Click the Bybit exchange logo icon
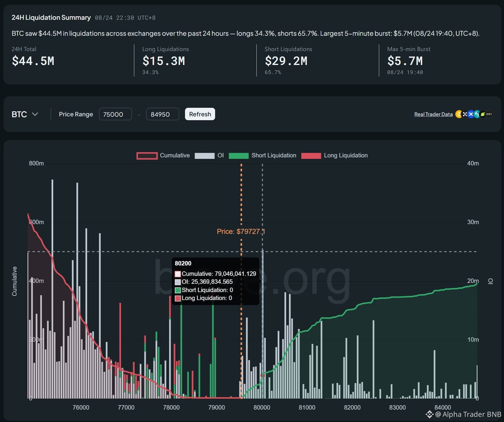 click(489, 114)
